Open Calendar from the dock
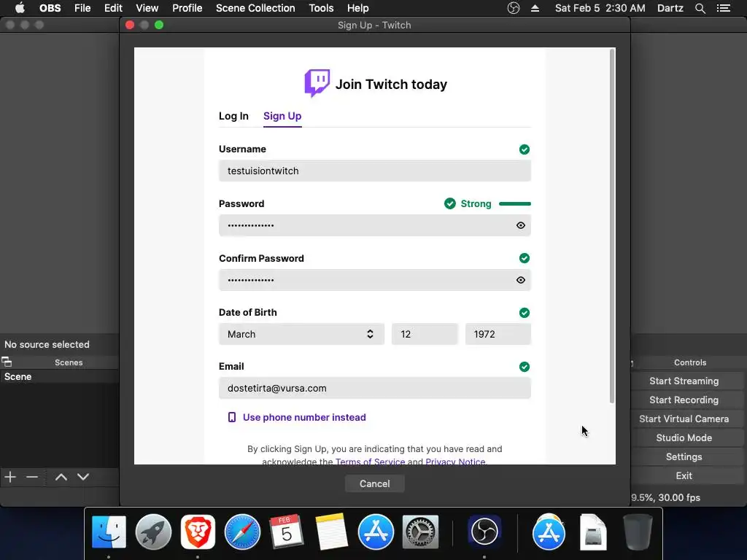The height and width of the screenshot is (560, 747). pyautogui.click(x=286, y=532)
